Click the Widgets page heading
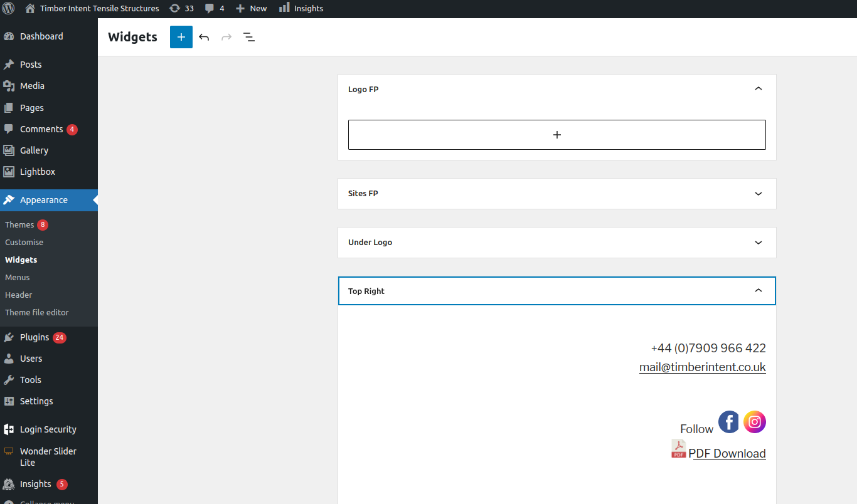This screenshot has height=504, width=857. 132,37
